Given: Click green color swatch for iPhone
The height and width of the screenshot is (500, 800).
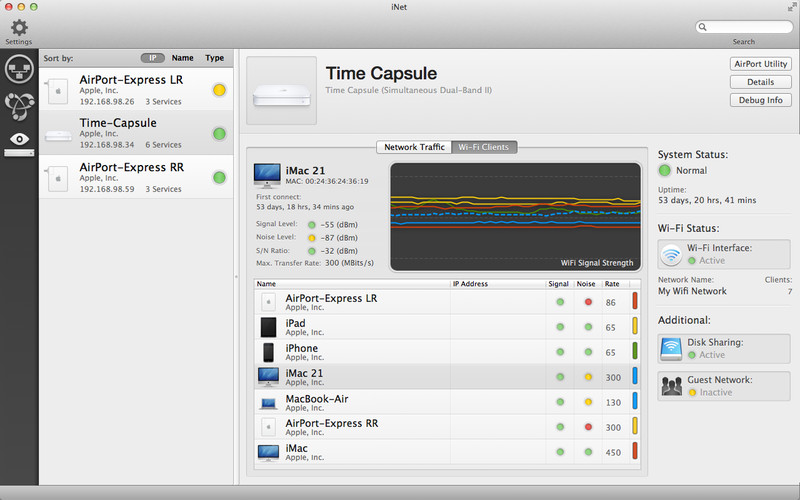Looking at the screenshot, I should pyautogui.click(x=635, y=351).
